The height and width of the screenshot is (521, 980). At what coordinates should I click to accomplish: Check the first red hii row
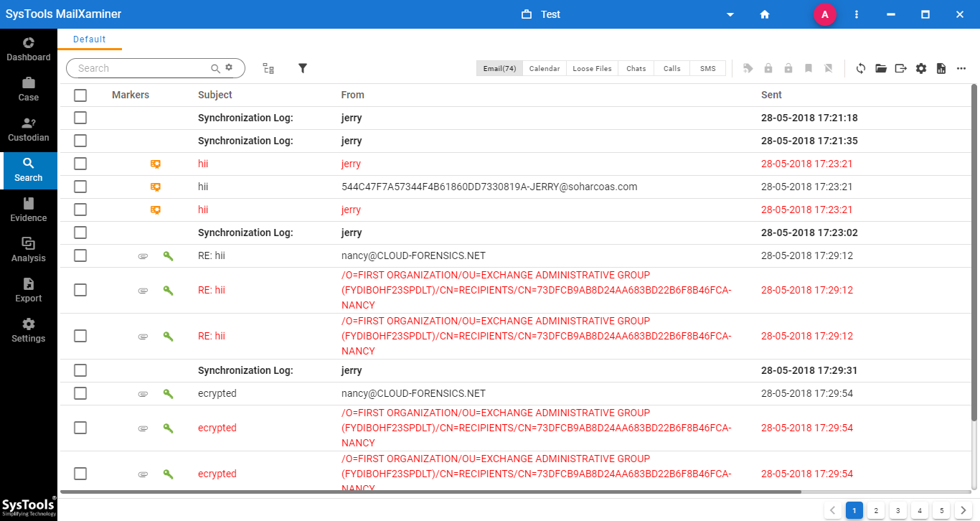point(80,164)
